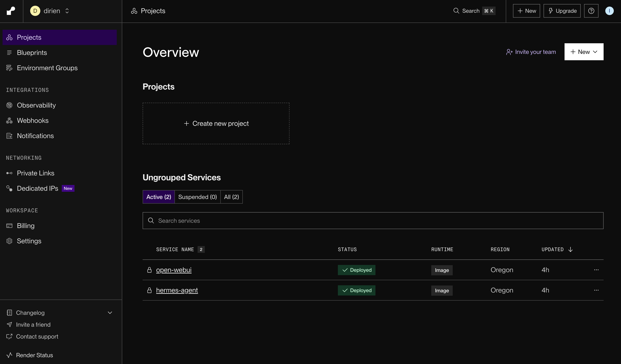Click the Region column header
The width and height of the screenshot is (621, 364).
coord(500,249)
